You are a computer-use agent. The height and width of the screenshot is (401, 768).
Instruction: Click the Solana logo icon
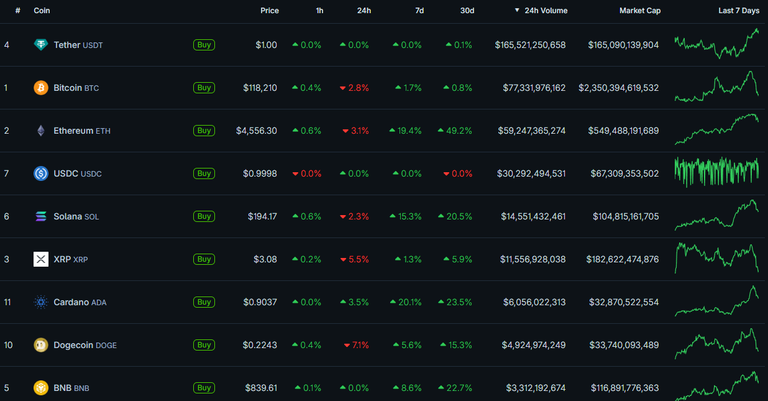(41, 216)
